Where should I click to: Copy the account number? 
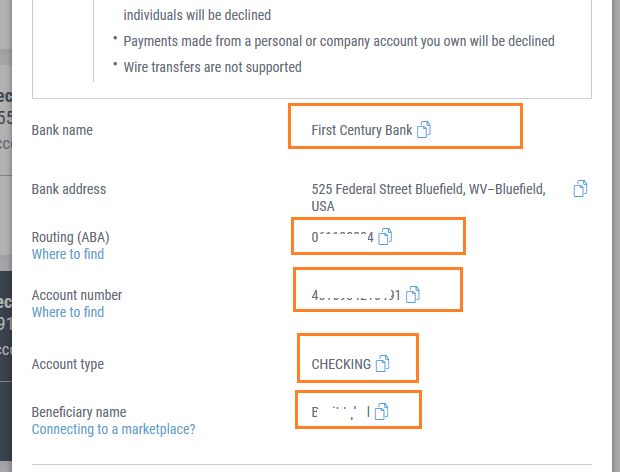click(413, 294)
